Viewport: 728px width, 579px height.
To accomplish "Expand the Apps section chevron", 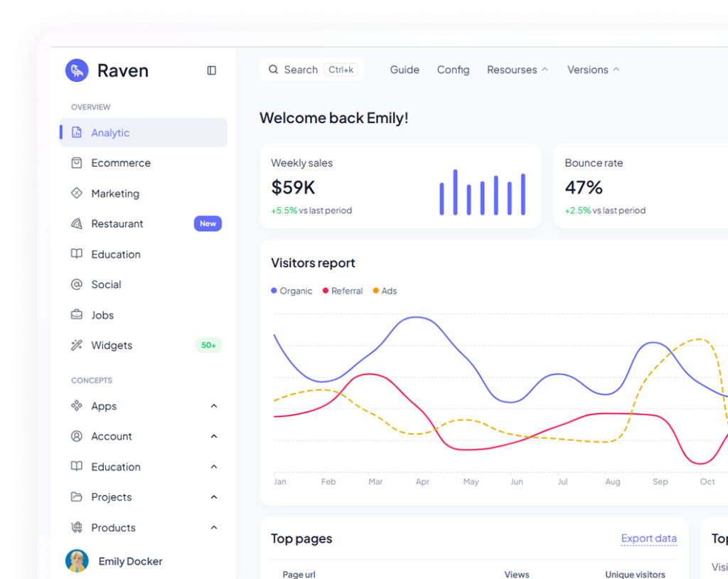I will click(x=214, y=406).
